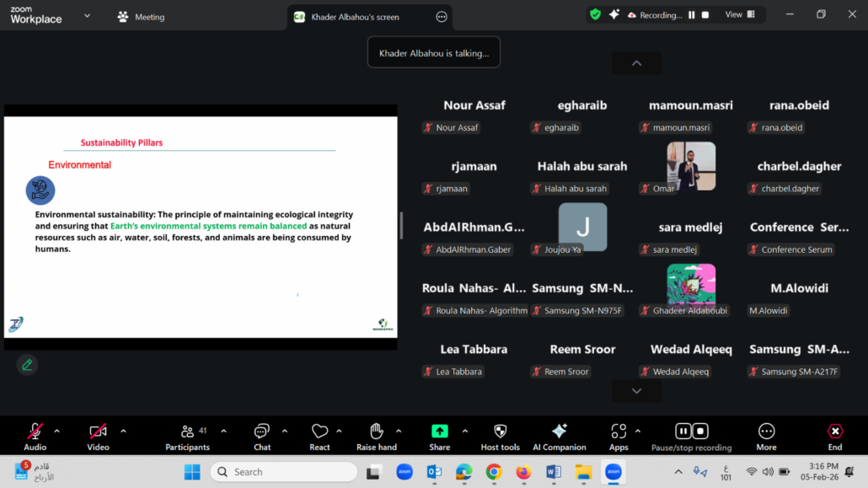Viewport: 868px width, 488px height.
Task: Click Pause/stop recording control
Action: tap(691, 432)
